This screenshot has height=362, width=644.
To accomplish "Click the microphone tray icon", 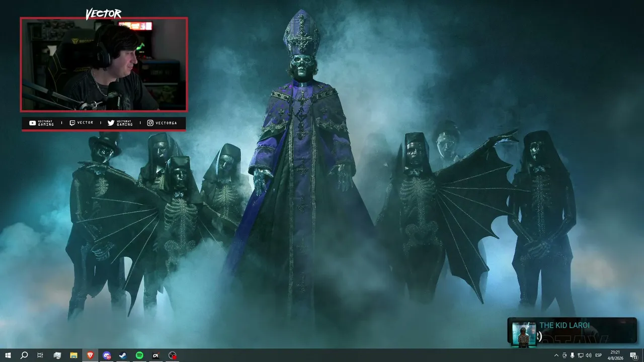I will 573,355.
